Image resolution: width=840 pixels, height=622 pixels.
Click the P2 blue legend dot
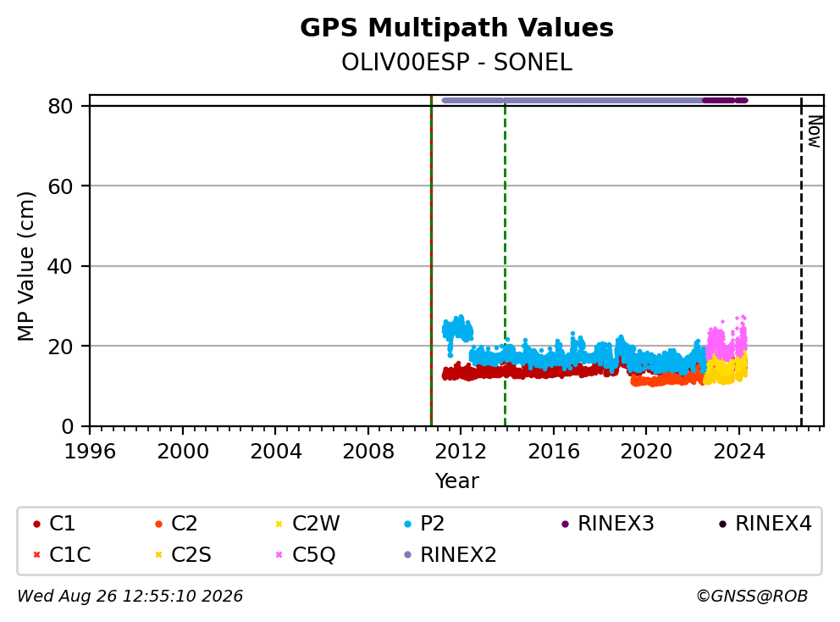click(x=407, y=524)
